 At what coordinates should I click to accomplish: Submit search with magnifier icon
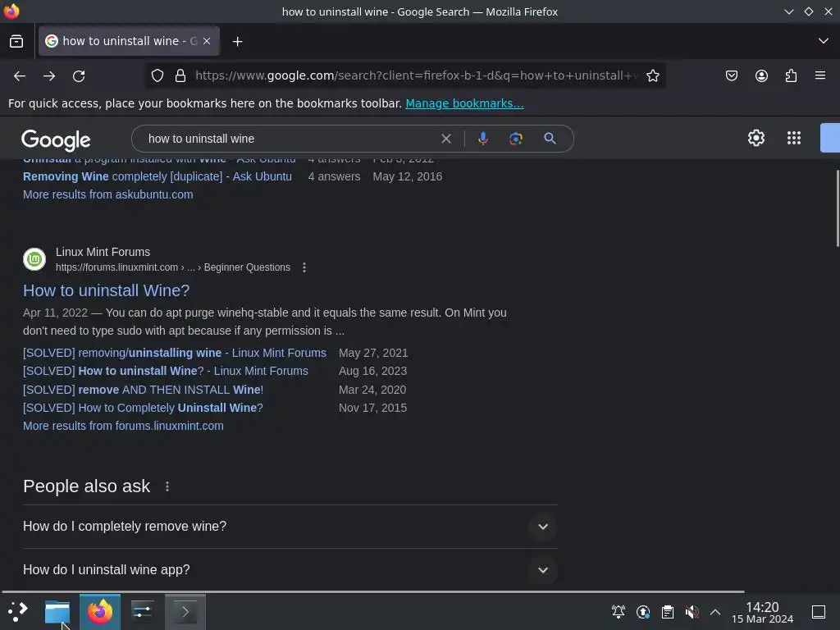[550, 139]
